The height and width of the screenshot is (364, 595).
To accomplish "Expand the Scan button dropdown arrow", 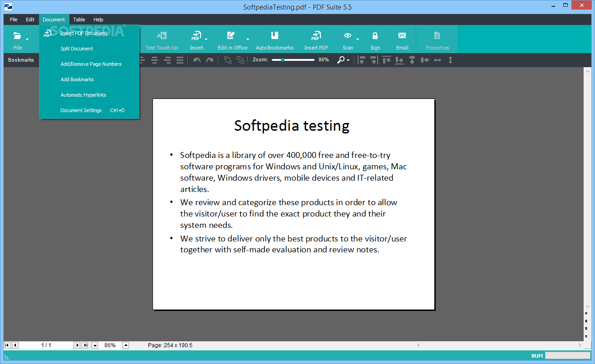I will 358,39.
